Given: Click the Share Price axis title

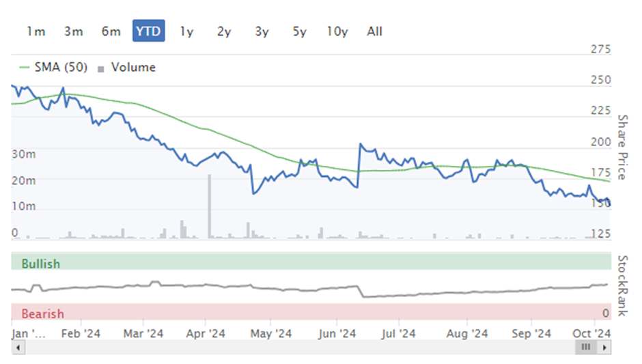Looking at the screenshot, I should click(622, 147).
